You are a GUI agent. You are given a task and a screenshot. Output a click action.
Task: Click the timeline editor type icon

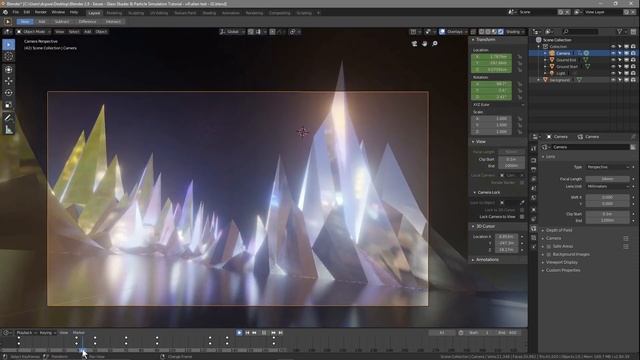tap(7, 333)
